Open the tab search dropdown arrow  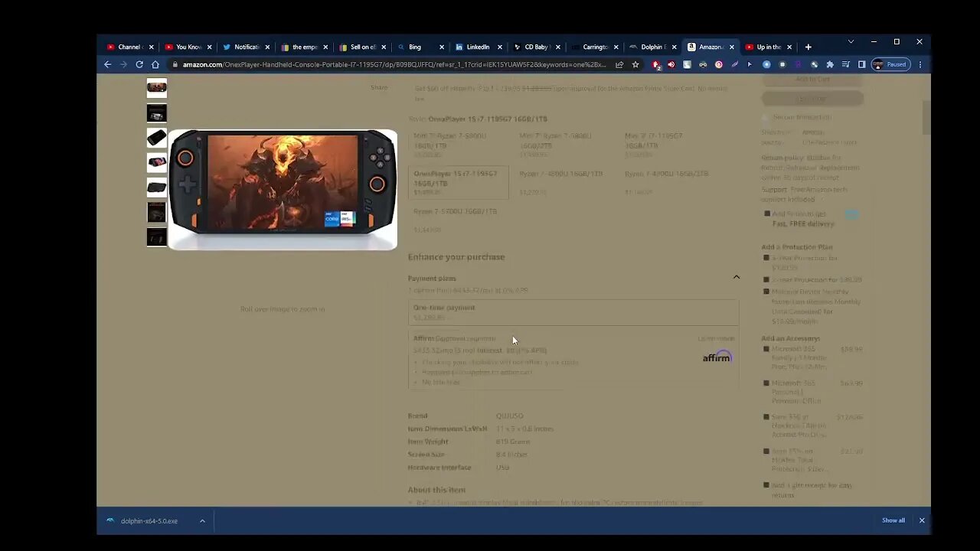(x=851, y=41)
